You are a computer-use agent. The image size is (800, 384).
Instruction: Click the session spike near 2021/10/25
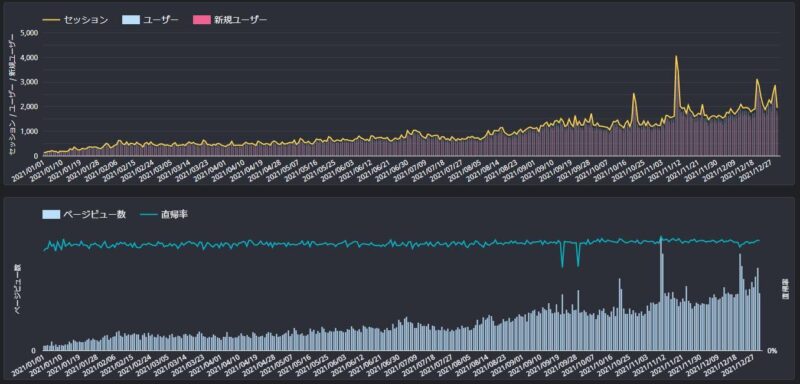(x=634, y=94)
